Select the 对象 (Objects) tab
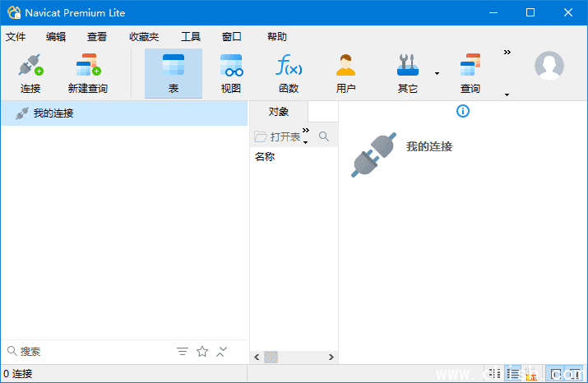This screenshot has width=588, height=383. pyautogui.click(x=278, y=112)
